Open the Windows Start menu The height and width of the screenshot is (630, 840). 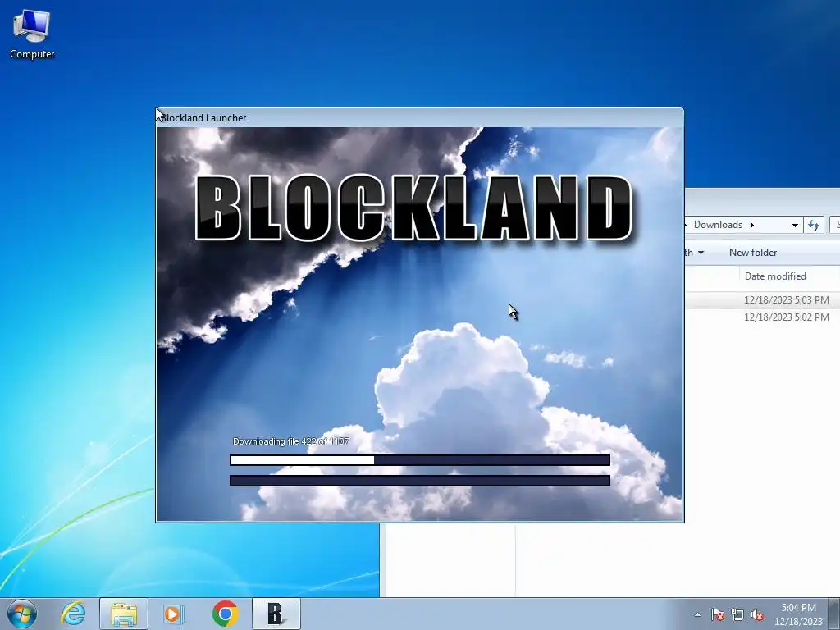coord(22,614)
